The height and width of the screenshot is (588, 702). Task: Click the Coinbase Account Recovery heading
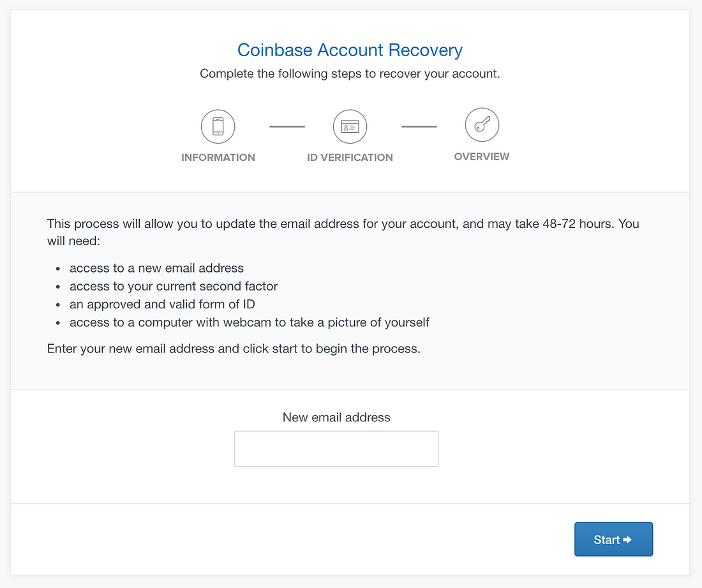(350, 50)
